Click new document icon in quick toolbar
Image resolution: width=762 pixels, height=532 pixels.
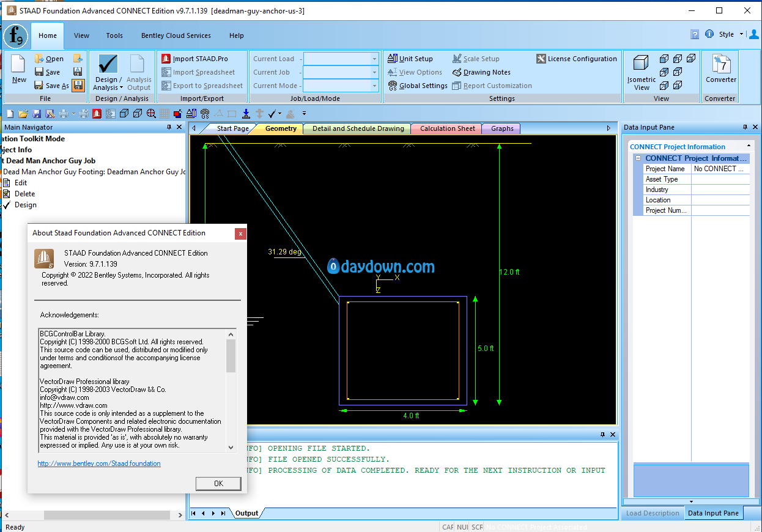(x=10, y=114)
